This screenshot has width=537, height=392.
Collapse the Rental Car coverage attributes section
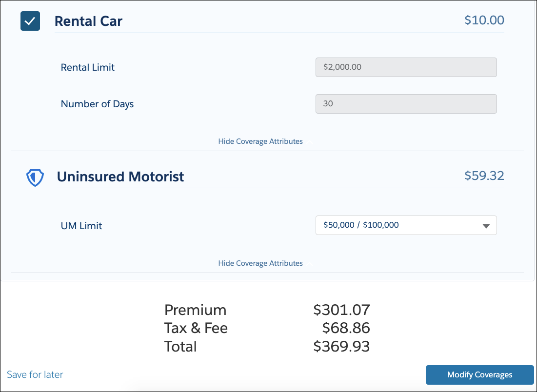(x=260, y=141)
